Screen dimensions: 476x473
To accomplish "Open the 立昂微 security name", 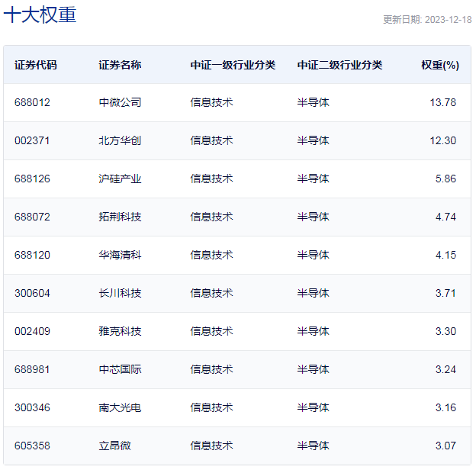I will click(114, 446).
